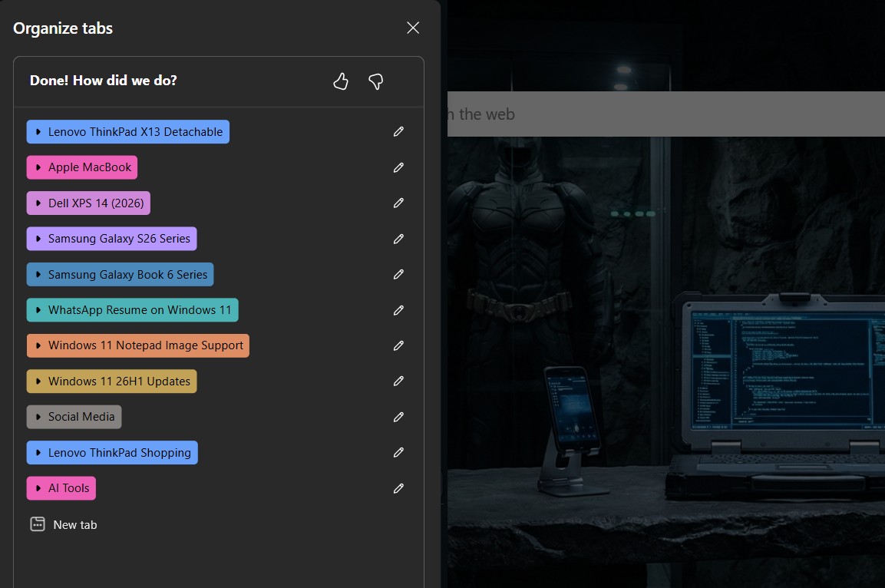Rename the Dell XPS 14 (2026) group

pos(398,203)
